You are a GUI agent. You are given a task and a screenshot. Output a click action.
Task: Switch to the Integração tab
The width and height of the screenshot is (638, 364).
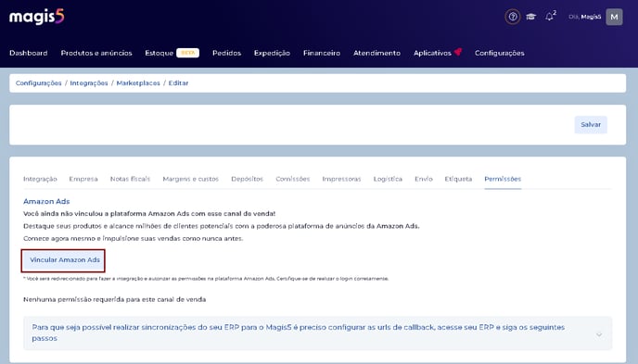point(40,179)
